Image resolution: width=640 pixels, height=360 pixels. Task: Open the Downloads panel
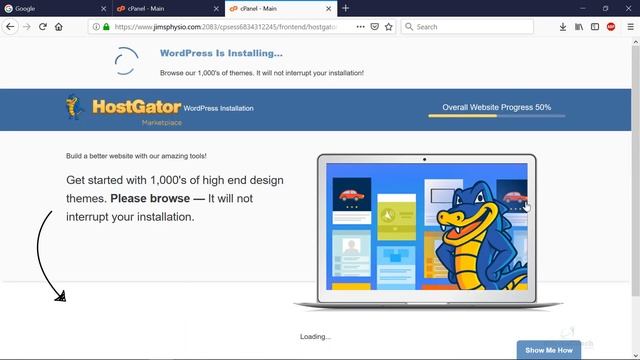[x=563, y=27]
